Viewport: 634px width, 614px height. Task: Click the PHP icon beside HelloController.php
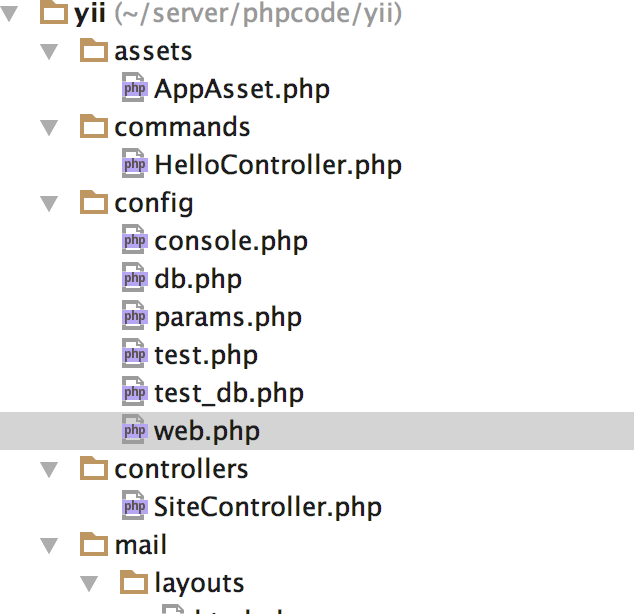point(135,164)
